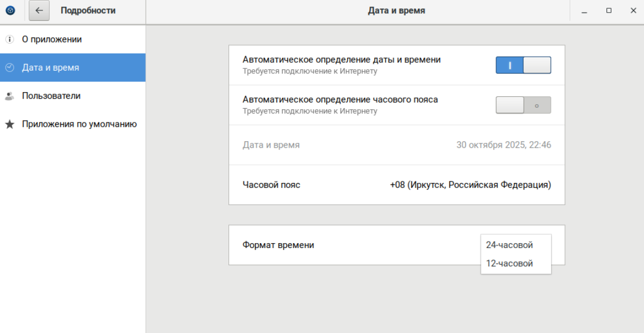Switch to the Пользователи section
The image size is (644, 333).
pyautogui.click(x=51, y=96)
